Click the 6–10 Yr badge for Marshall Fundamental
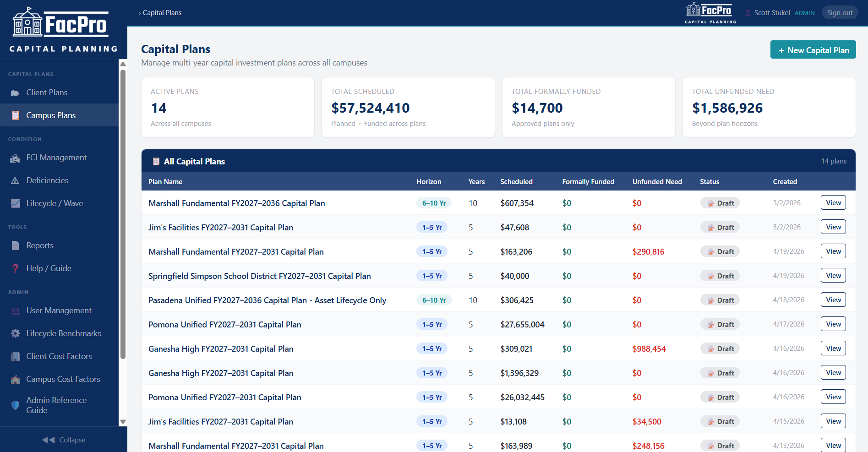The width and height of the screenshot is (868, 452). point(434,203)
